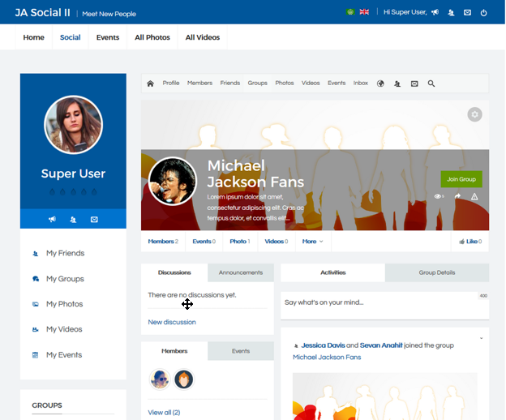The height and width of the screenshot is (420, 506).
Task: Open messages envelope icon in top header
Action: coord(467,13)
